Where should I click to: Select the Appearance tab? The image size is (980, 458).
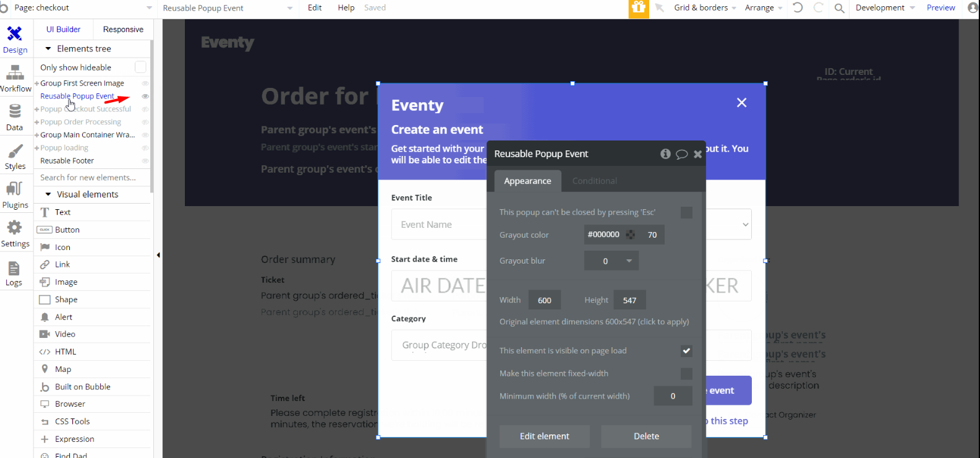527,181
